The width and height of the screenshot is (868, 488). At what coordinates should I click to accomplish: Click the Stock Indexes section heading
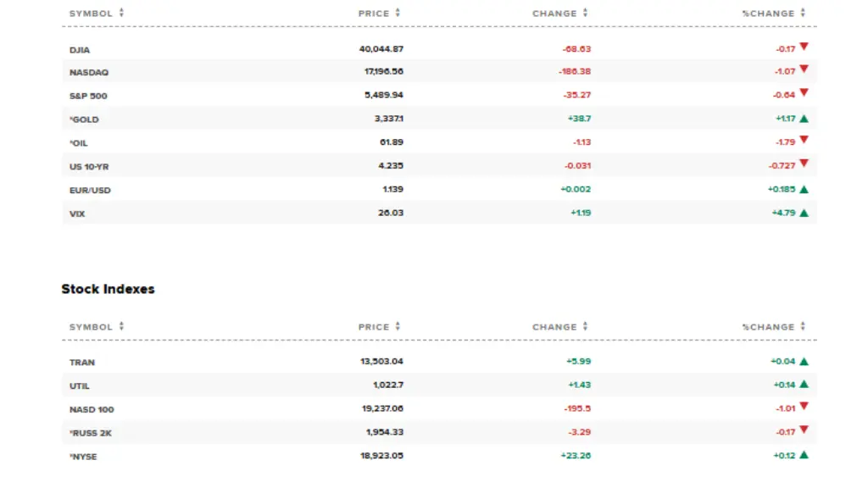coord(108,289)
